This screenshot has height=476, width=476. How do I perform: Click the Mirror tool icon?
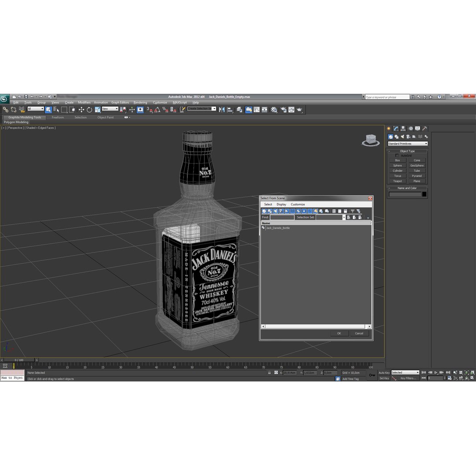coord(222,110)
